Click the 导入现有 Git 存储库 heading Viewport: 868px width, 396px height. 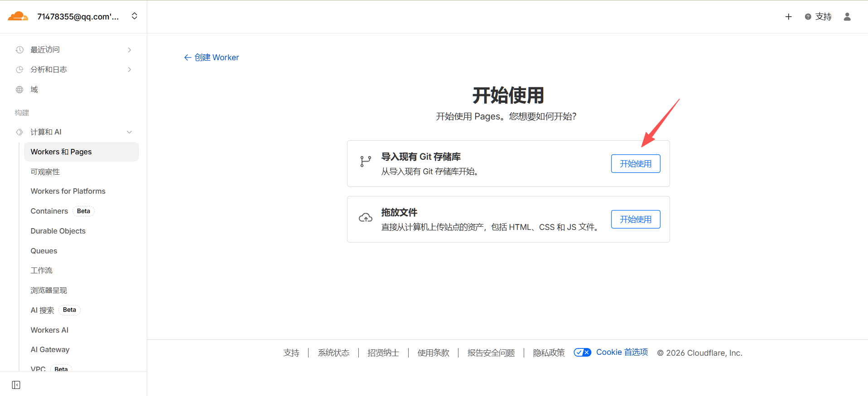(x=421, y=157)
